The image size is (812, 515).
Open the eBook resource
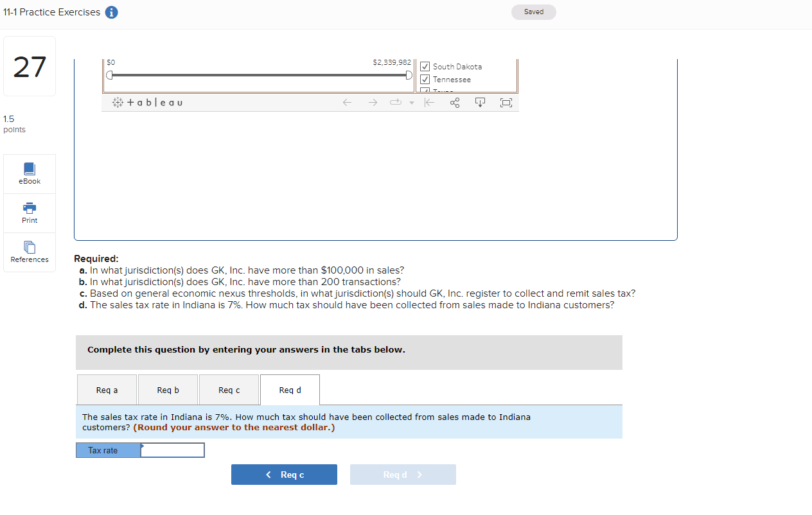[x=30, y=173]
